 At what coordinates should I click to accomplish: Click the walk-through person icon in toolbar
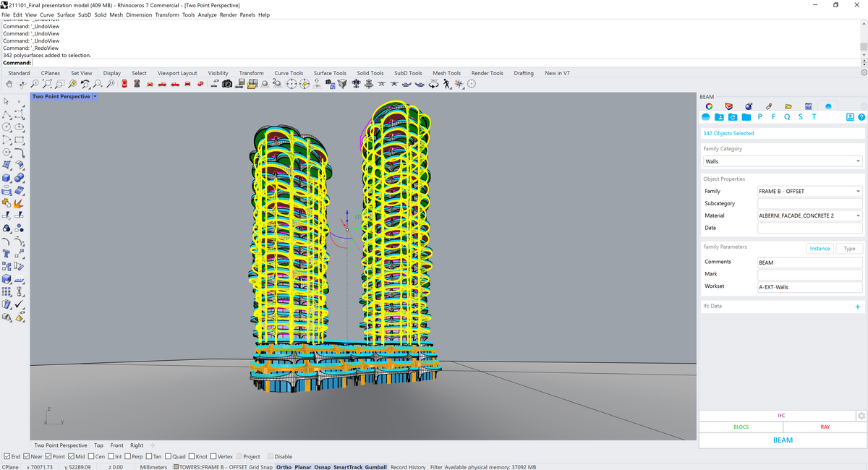click(x=447, y=84)
